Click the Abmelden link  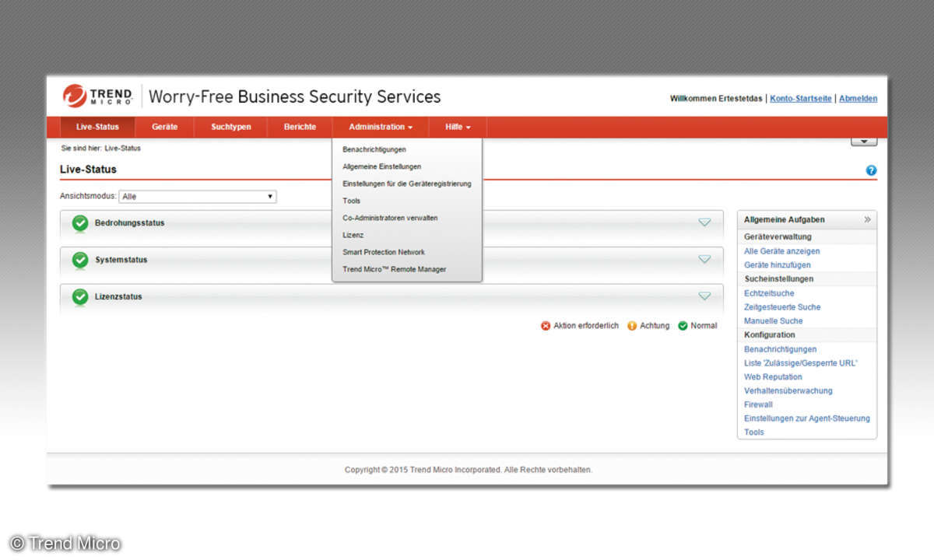point(858,99)
